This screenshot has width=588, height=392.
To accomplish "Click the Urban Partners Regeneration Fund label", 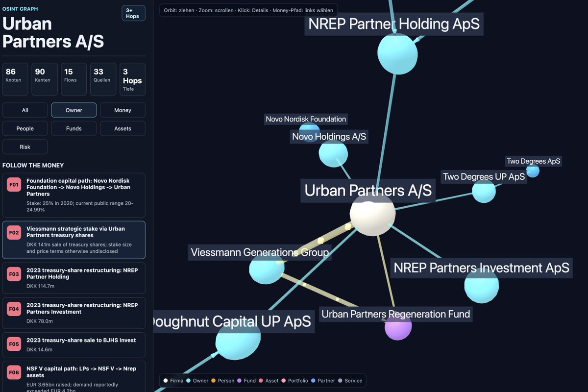I will tap(396, 314).
